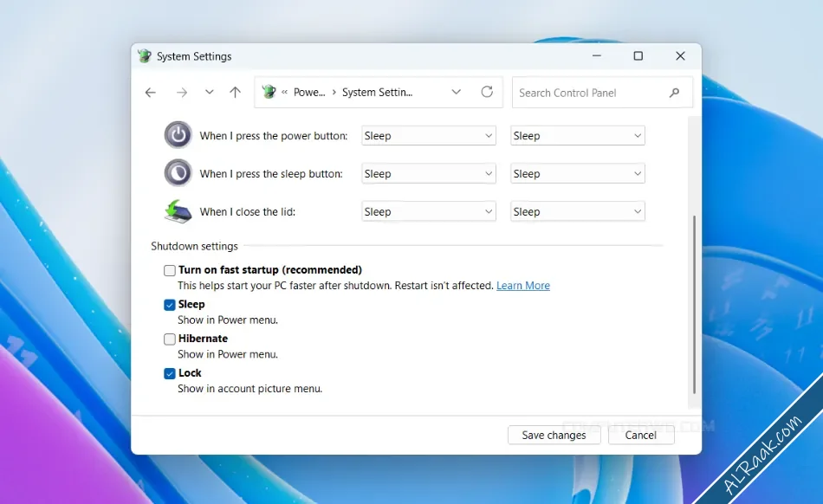Open second sleep button action dropdown

click(577, 173)
